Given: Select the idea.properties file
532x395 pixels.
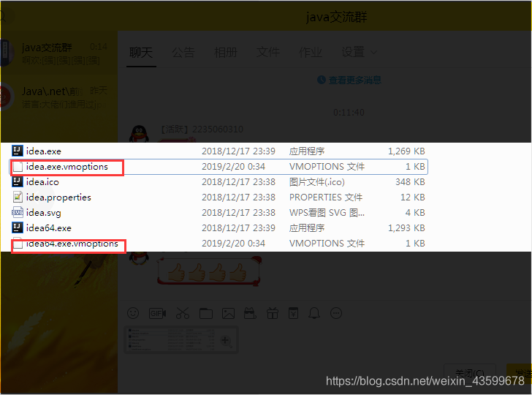Looking at the screenshot, I should pyautogui.click(x=218, y=197).
